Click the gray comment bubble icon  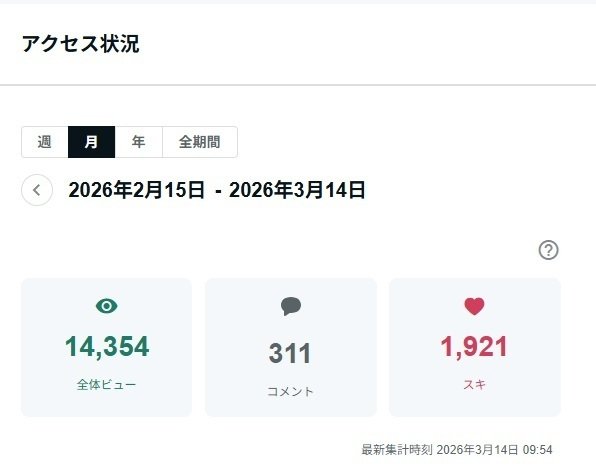(291, 307)
